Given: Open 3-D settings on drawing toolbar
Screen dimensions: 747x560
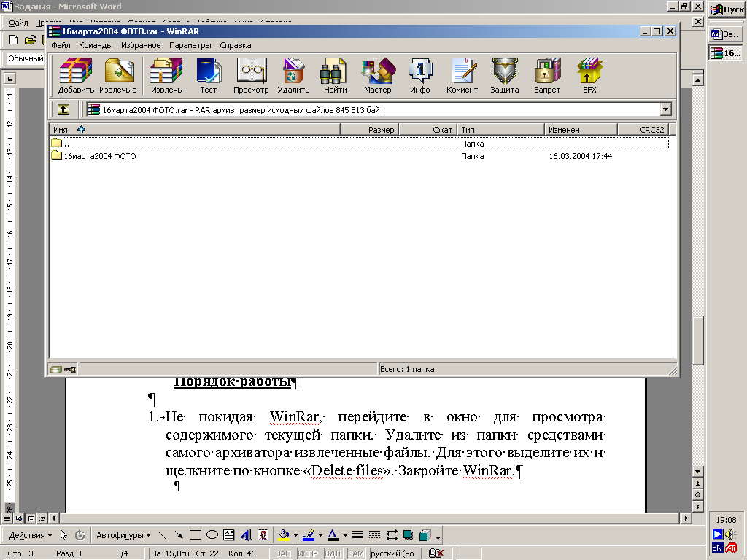Looking at the screenshot, I should pos(425,534).
